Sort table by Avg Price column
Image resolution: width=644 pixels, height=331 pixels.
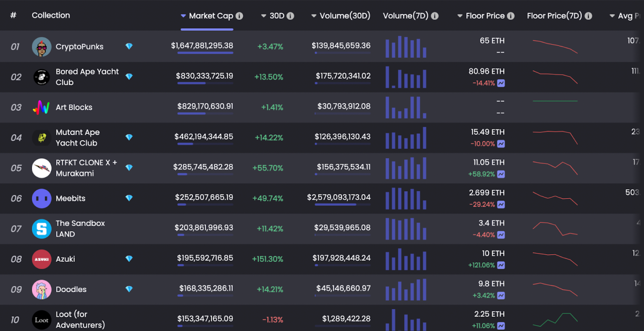(625, 16)
